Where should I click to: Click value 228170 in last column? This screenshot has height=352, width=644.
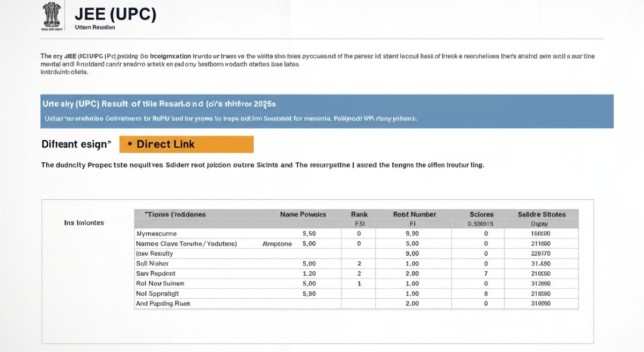pyautogui.click(x=540, y=254)
